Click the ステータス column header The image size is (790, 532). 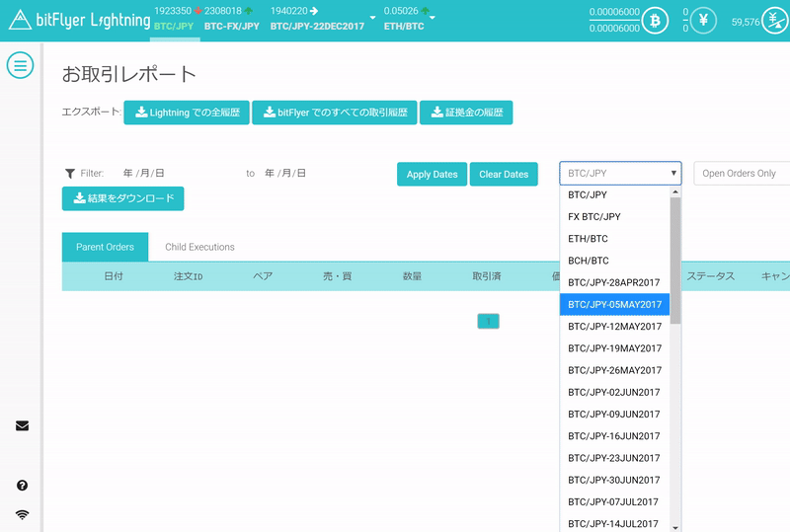710,276
